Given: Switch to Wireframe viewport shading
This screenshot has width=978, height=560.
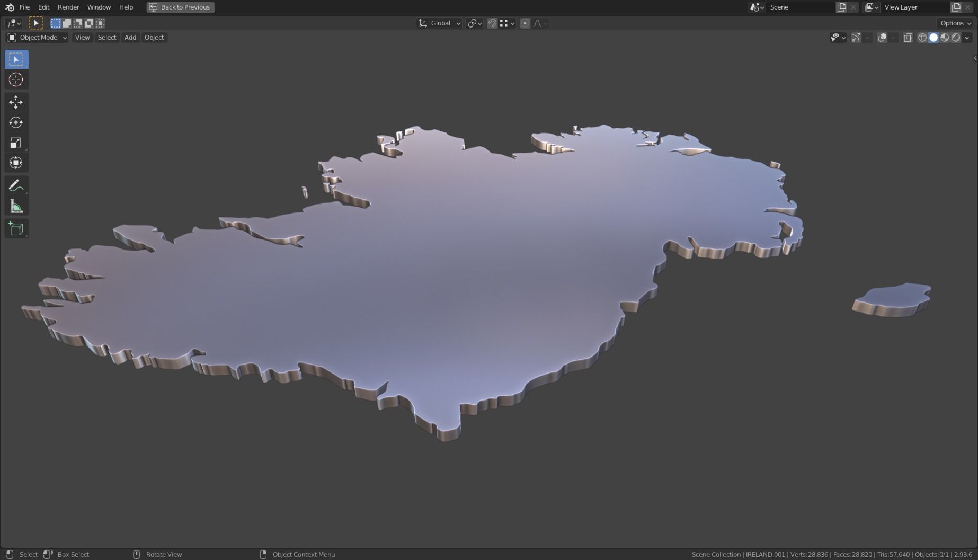Looking at the screenshot, I should [x=922, y=37].
